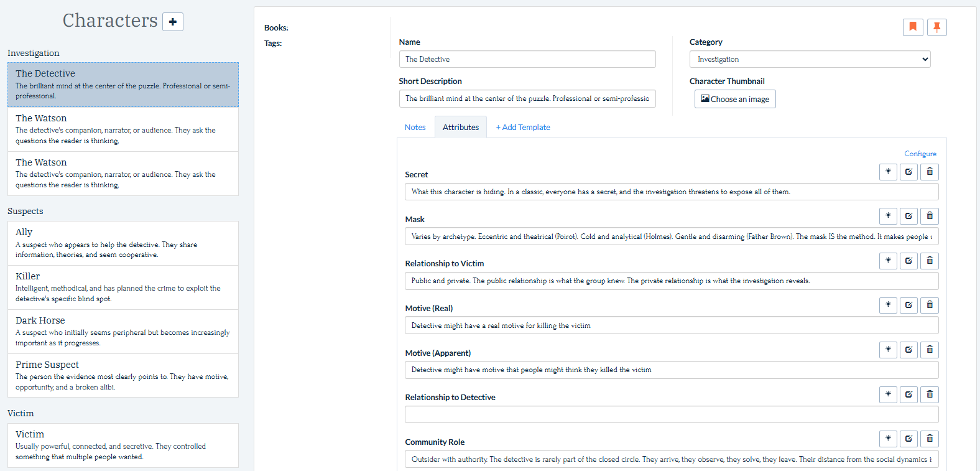
Task: Click the Name input field
Action: point(527,59)
